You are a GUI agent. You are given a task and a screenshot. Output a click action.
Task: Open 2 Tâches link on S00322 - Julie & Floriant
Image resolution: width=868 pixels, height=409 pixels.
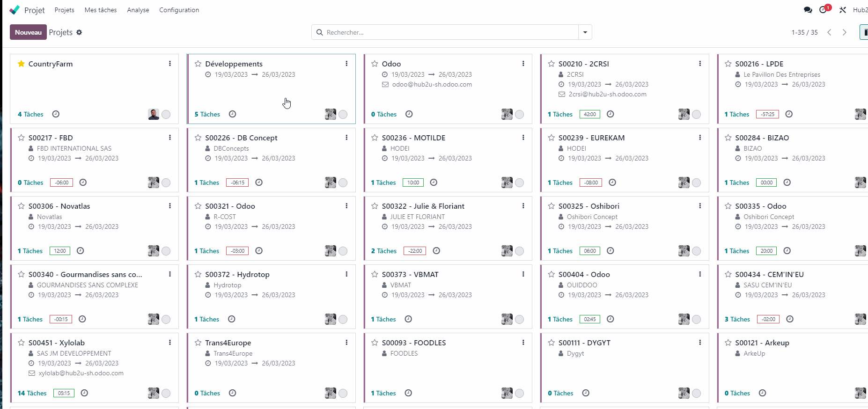[x=383, y=251]
